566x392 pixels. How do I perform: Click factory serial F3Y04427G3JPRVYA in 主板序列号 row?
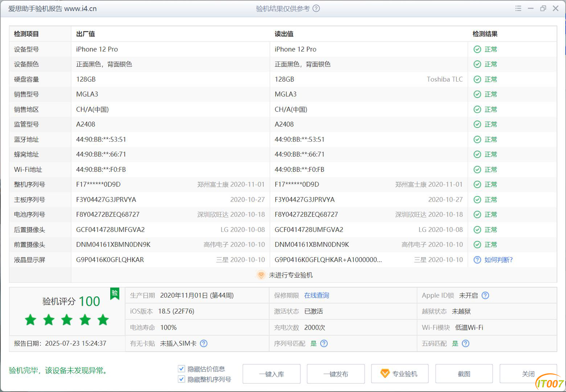(x=106, y=200)
